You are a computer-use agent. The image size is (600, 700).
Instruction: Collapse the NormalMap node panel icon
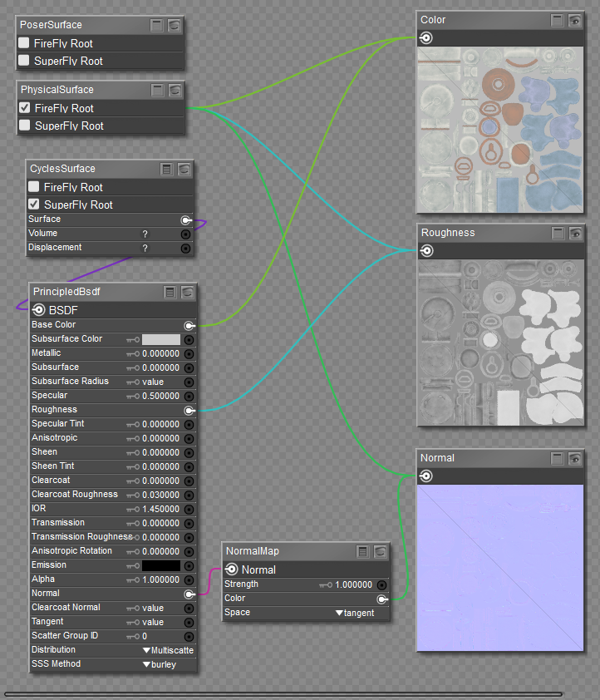362,552
